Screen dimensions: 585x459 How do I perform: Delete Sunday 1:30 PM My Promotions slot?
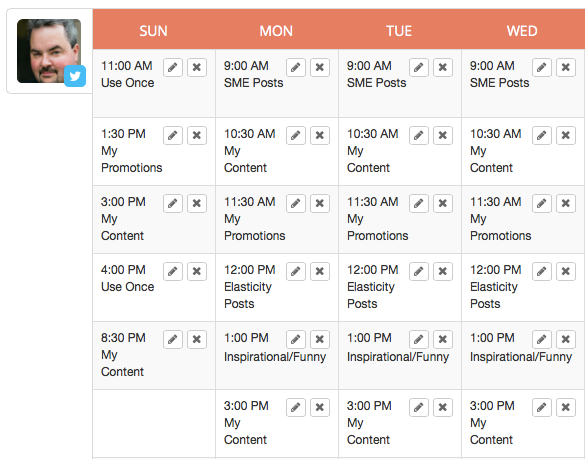coord(197,135)
